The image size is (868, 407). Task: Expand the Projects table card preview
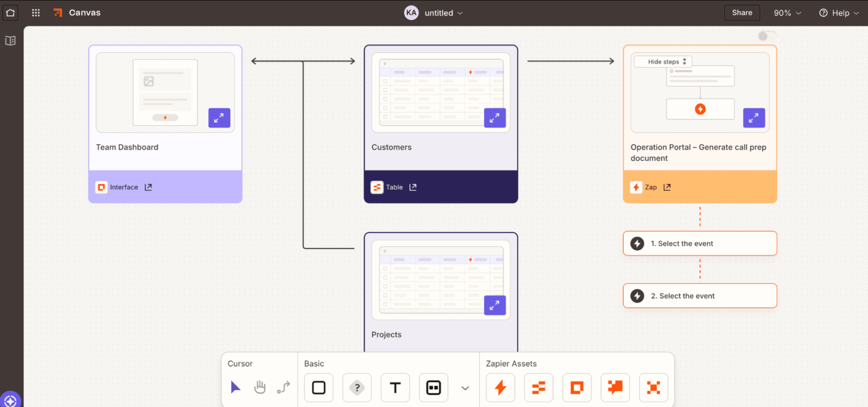tap(495, 305)
